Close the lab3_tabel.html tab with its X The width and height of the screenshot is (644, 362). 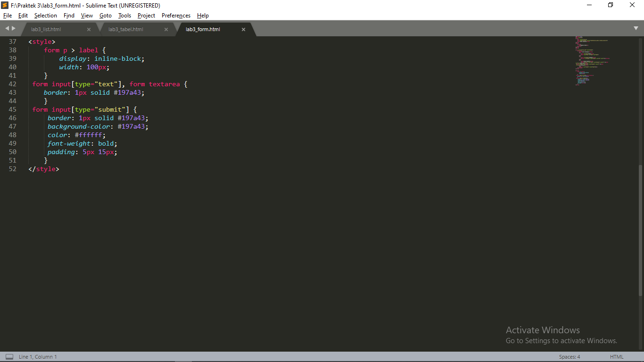point(166,29)
